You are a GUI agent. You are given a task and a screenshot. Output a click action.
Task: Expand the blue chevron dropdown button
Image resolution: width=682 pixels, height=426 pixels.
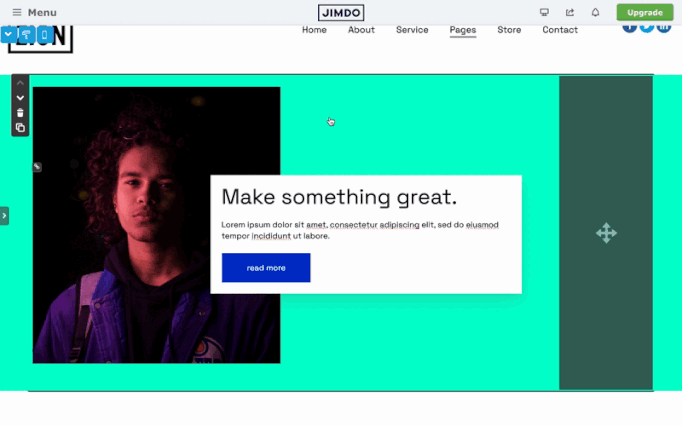point(8,34)
